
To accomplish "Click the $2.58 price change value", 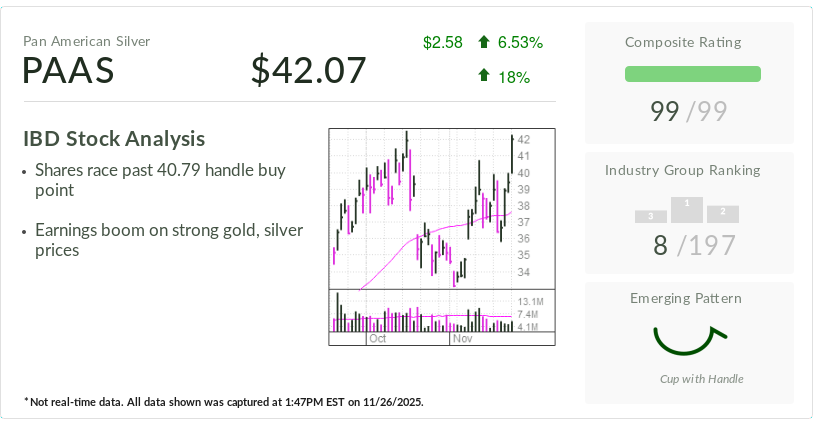I will point(442,42).
